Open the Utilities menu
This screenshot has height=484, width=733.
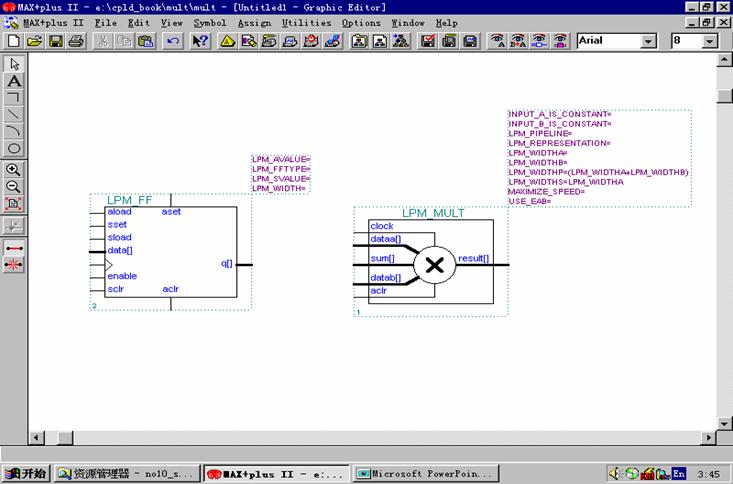(x=306, y=22)
